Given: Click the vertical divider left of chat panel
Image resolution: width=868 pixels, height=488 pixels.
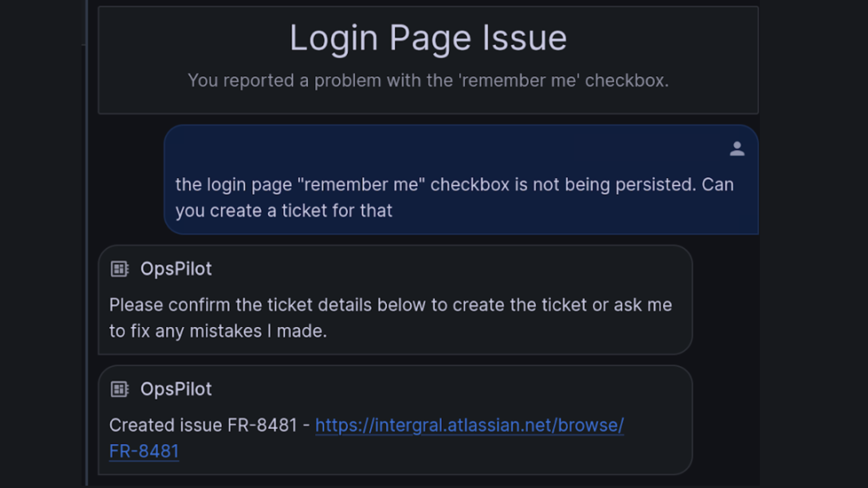Looking at the screenshot, I should pos(86,244).
